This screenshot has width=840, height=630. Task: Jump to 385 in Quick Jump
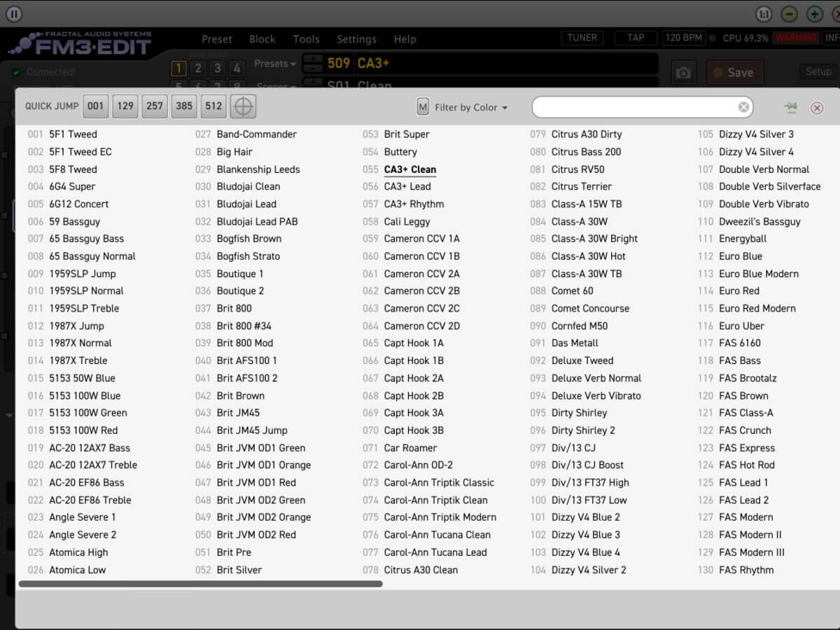pos(184,106)
